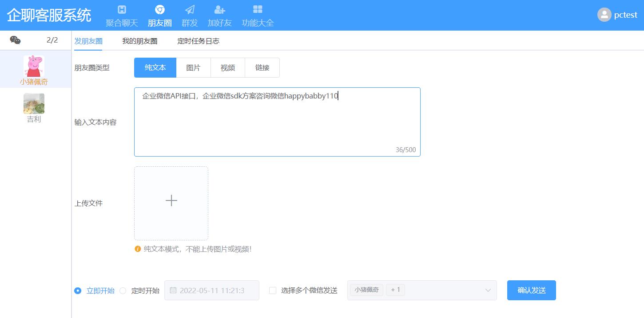Open the 加好友 add-friend icon

pyautogui.click(x=219, y=9)
